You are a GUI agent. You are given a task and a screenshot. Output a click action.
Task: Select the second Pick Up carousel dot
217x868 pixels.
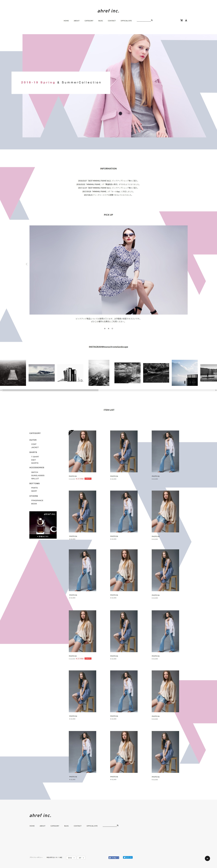pos(108,328)
